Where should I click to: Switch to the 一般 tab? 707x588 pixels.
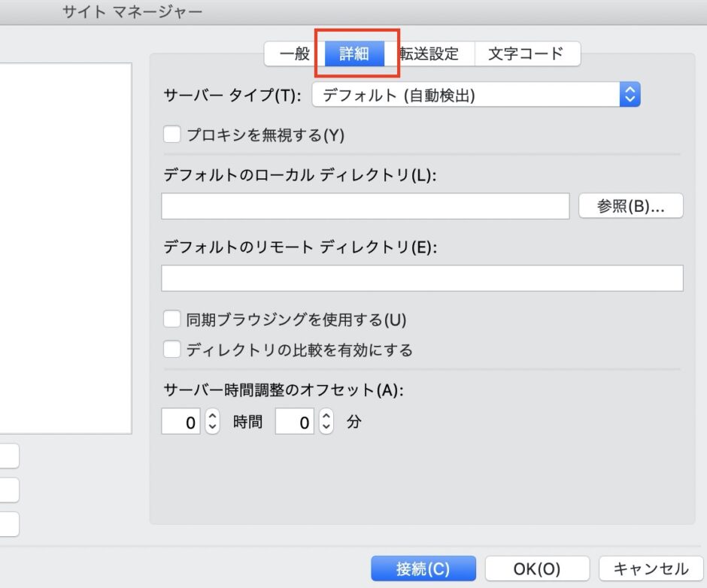294,54
